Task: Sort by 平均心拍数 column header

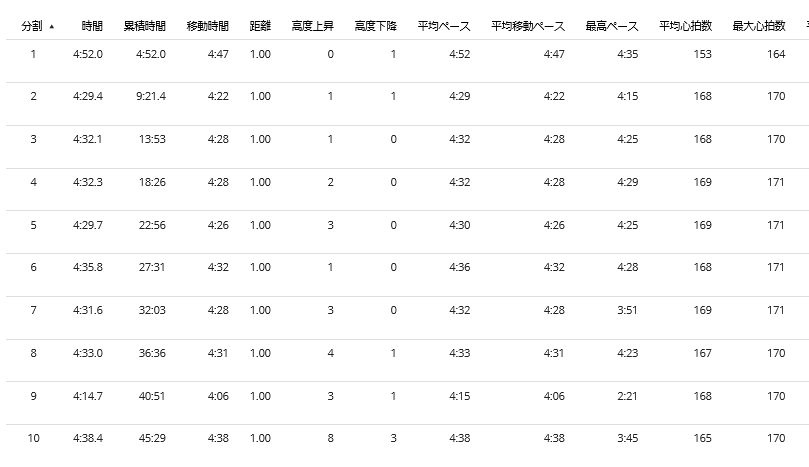Action: (686, 26)
